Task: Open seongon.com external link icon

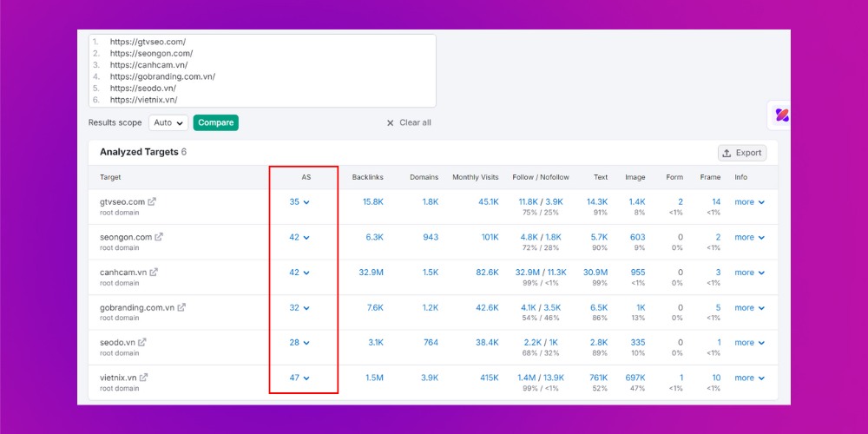Action: [x=159, y=237]
